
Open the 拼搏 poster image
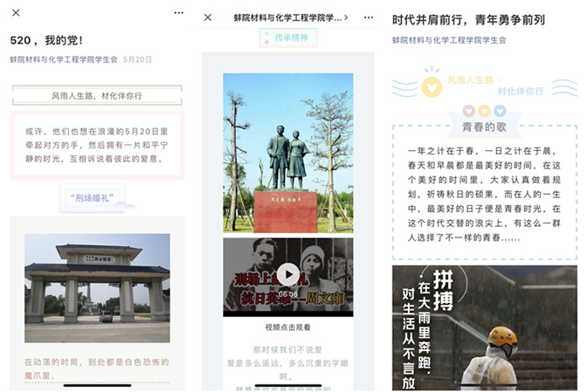(x=484, y=329)
